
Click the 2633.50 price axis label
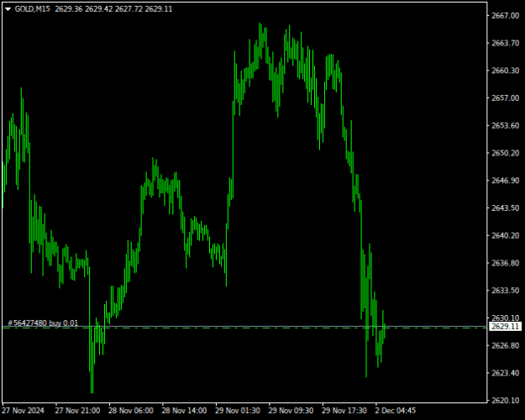point(505,291)
